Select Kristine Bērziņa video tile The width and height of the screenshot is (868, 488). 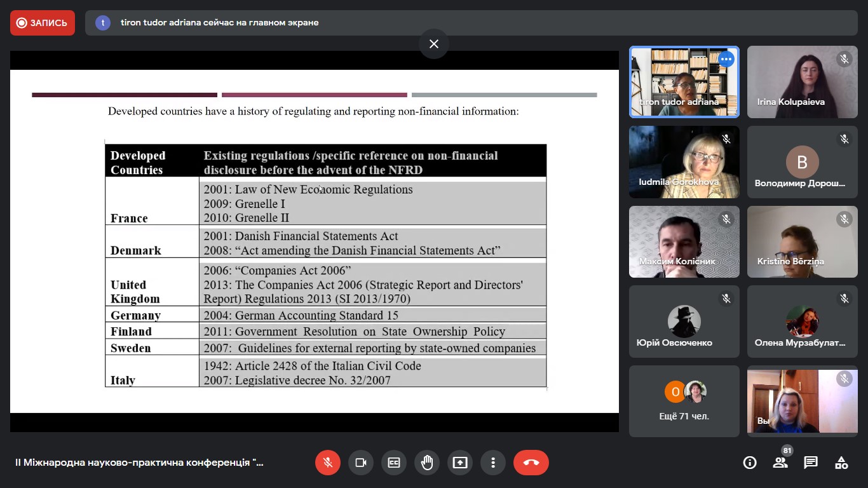pos(802,242)
